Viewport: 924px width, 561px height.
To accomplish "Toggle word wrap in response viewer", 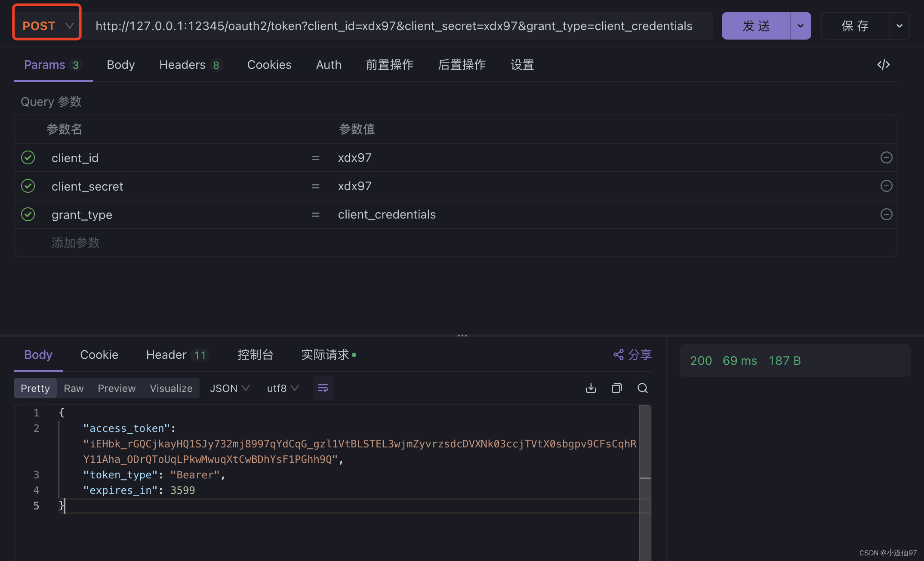I will tap(323, 388).
